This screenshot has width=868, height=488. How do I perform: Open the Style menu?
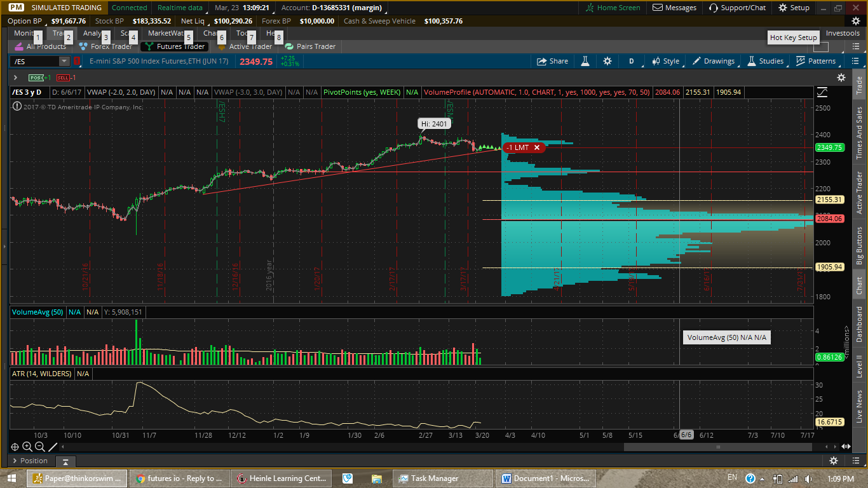pos(665,61)
